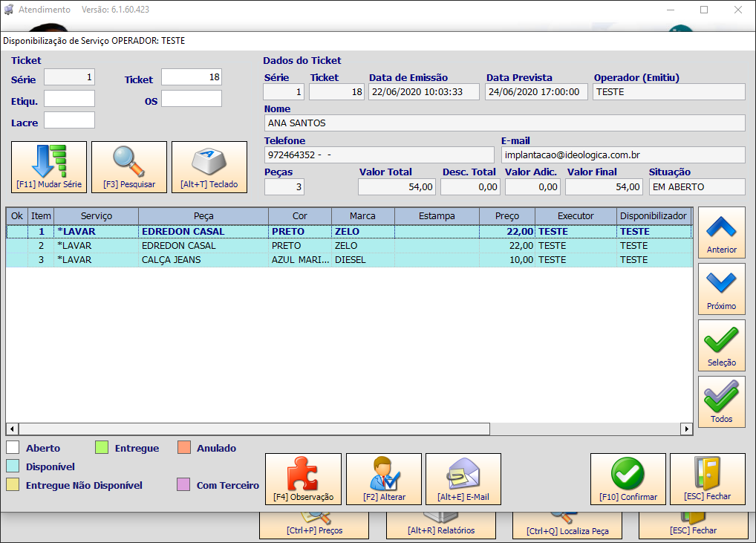Toggle the Ok cell of item 2
The height and width of the screenshot is (543, 756).
tap(17, 246)
